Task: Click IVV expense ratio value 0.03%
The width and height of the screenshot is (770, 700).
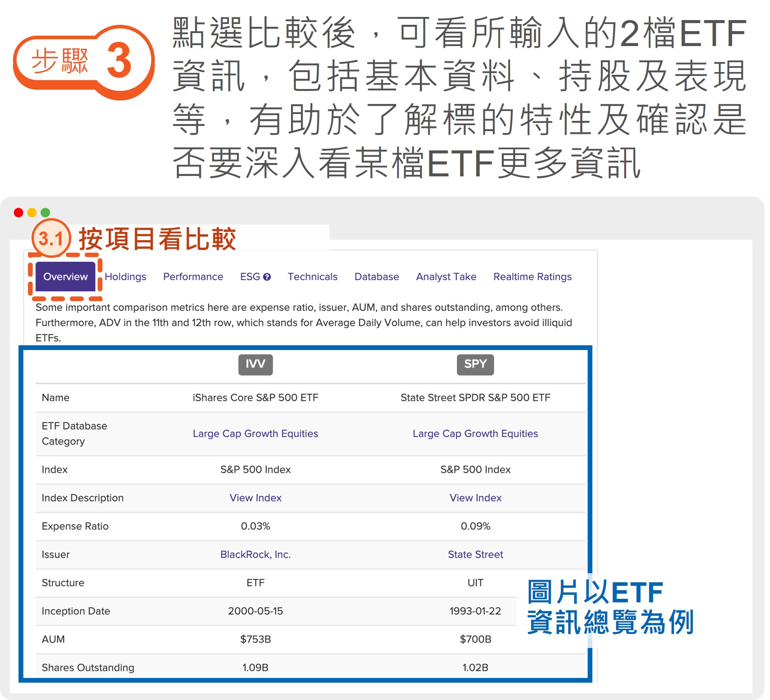Action: (256, 526)
